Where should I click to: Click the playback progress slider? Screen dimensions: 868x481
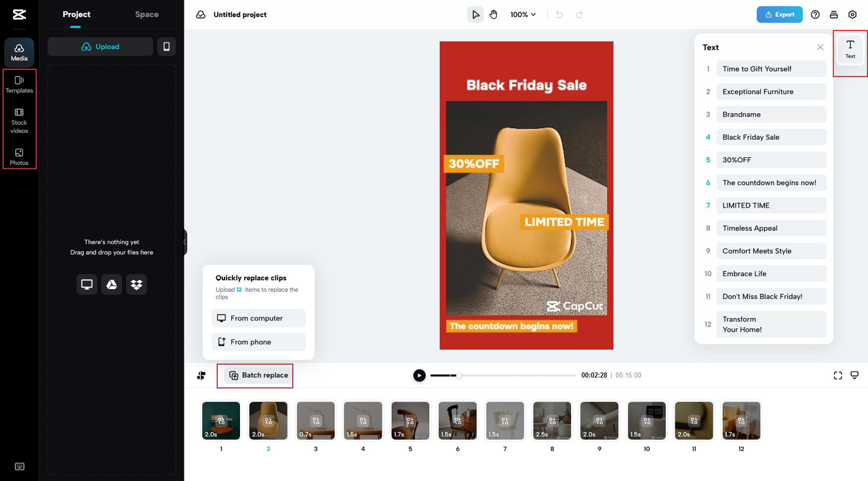click(502, 375)
